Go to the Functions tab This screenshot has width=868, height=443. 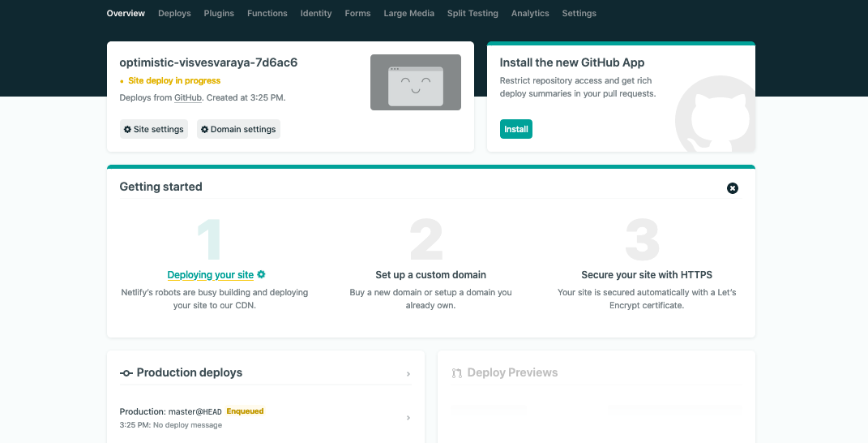(x=267, y=13)
